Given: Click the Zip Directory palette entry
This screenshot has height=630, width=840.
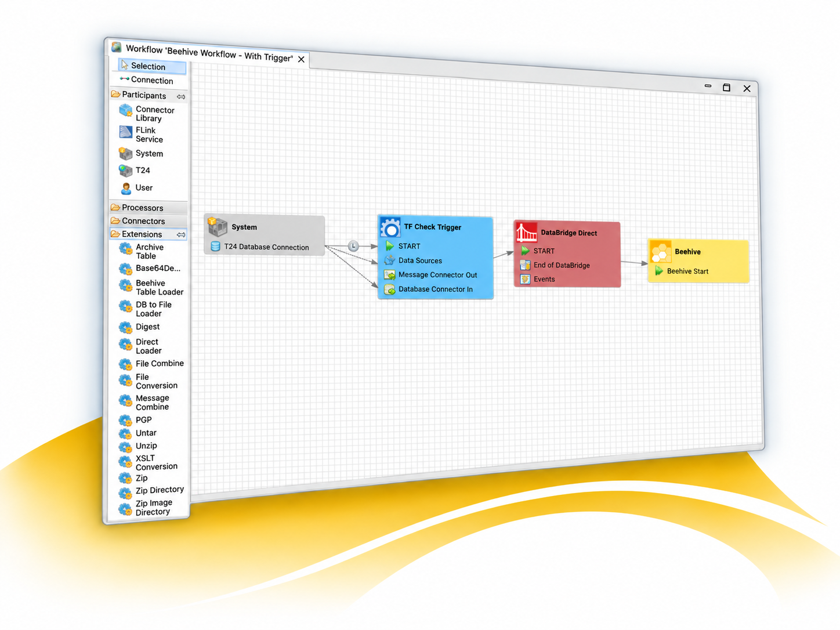Looking at the screenshot, I should [x=151, y=491].
